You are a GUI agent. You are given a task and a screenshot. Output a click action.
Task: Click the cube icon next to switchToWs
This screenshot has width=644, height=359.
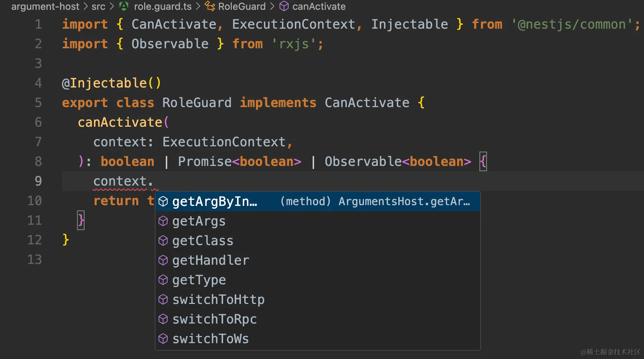point(163,339)
